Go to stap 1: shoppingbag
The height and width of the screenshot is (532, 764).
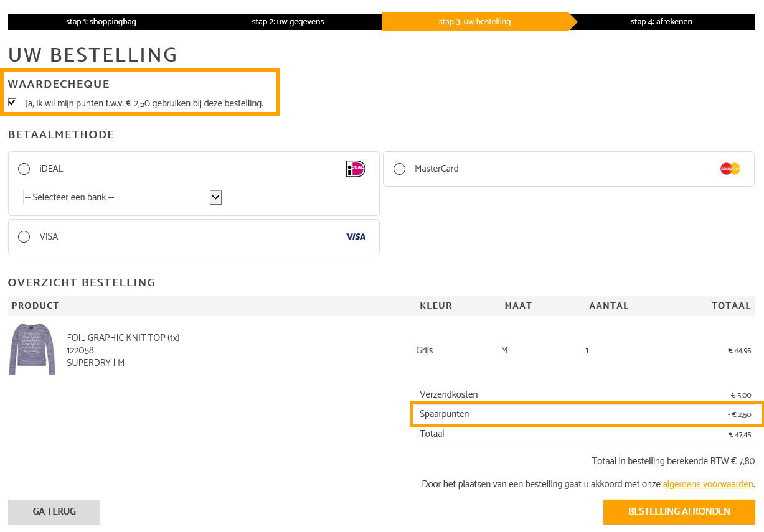pos(101,22)
